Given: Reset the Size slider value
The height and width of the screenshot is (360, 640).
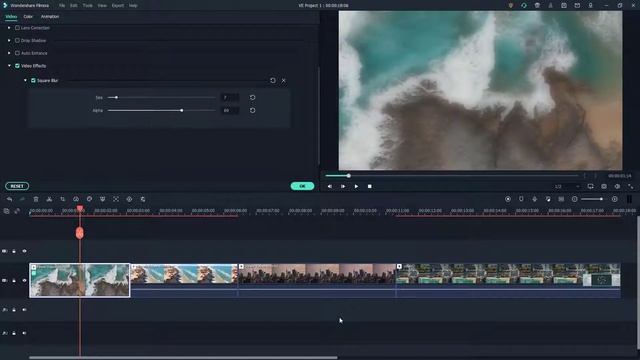Looking at the screenshot, I should click(x=252, y=98).
